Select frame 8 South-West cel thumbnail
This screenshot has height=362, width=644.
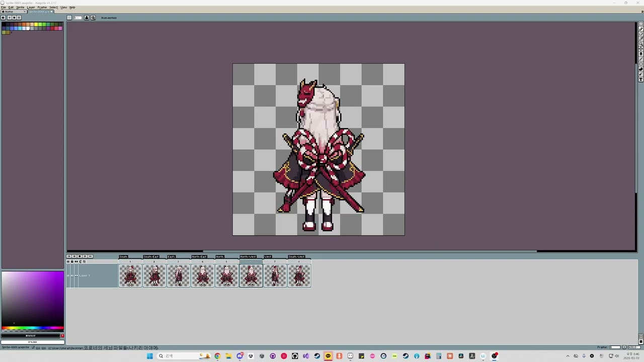(299, 276)
